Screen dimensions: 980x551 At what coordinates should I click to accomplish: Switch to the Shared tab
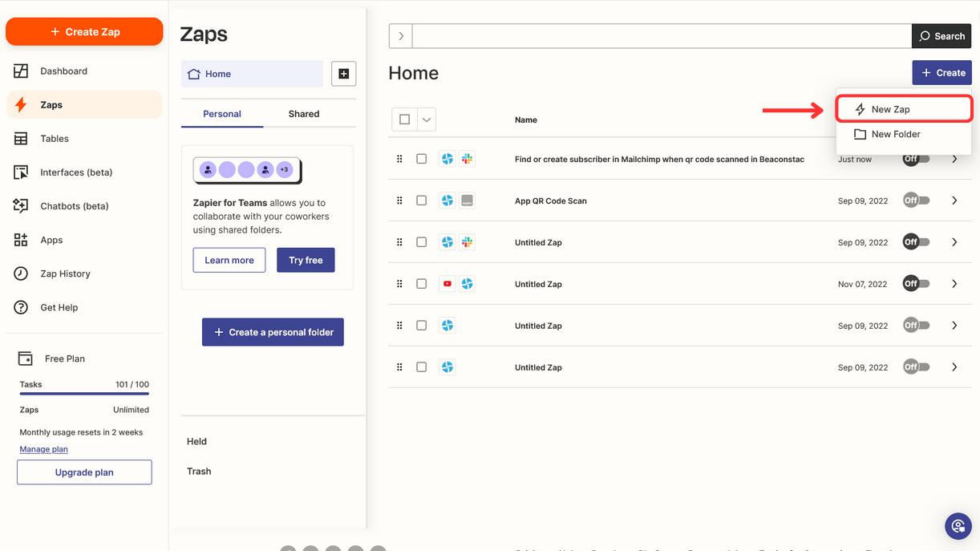tap(303, 114)
